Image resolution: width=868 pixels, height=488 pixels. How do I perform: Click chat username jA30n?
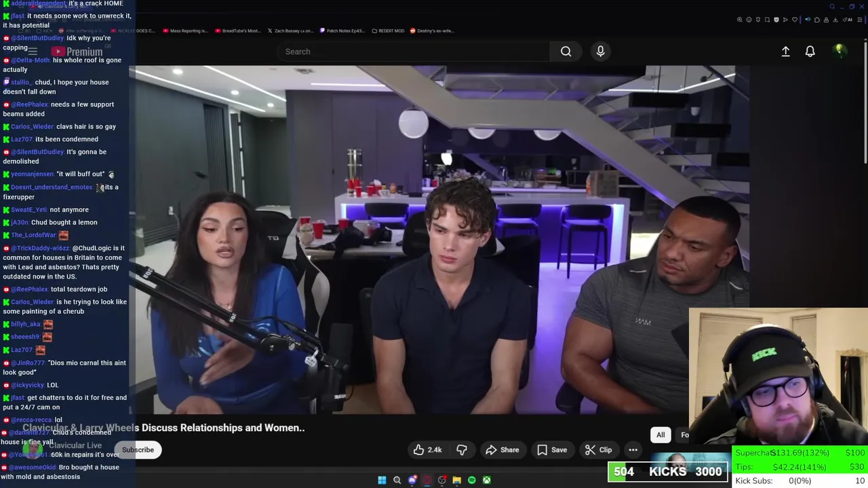coord(20,222)
